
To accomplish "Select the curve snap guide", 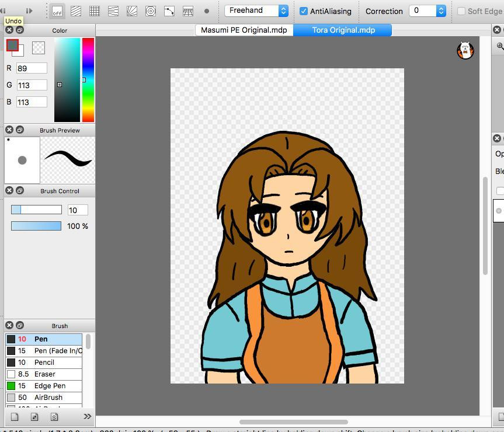I will click(169, 12).
